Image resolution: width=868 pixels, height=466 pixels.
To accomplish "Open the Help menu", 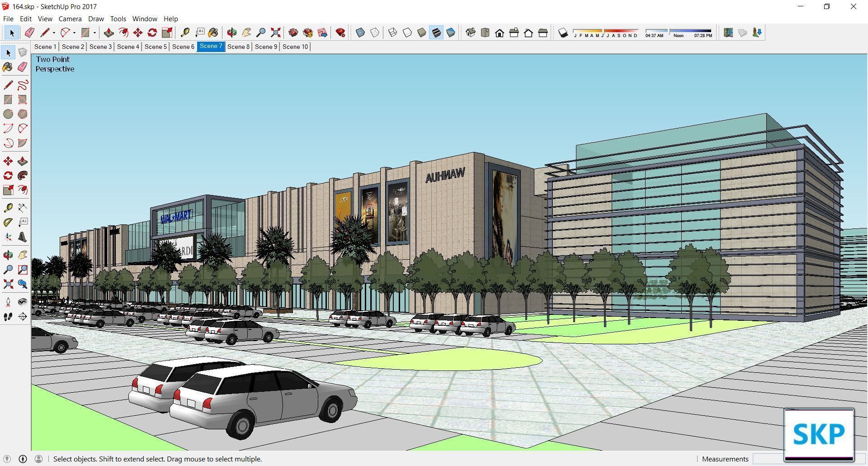I will coord(170,19).
